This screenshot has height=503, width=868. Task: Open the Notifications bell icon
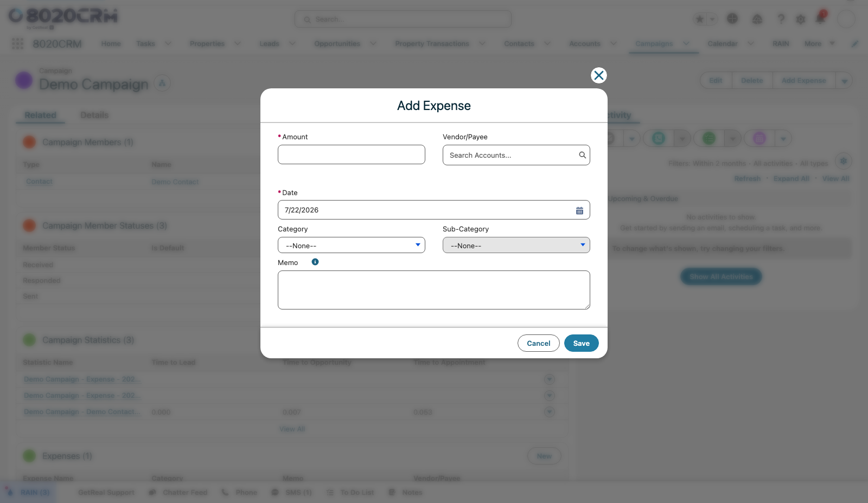coord(820,18)
